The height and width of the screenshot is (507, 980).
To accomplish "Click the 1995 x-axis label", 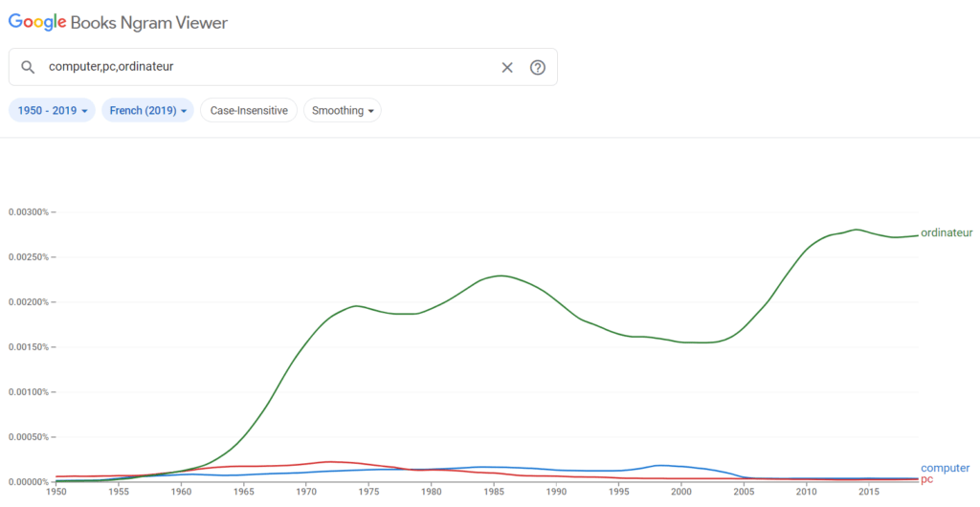I will (619, 493).
